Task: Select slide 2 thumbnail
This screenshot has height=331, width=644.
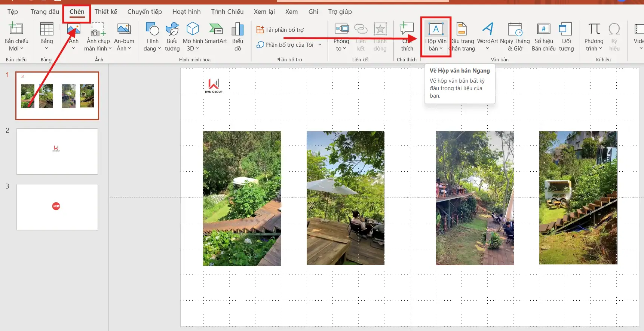Action: click(57, 151)
